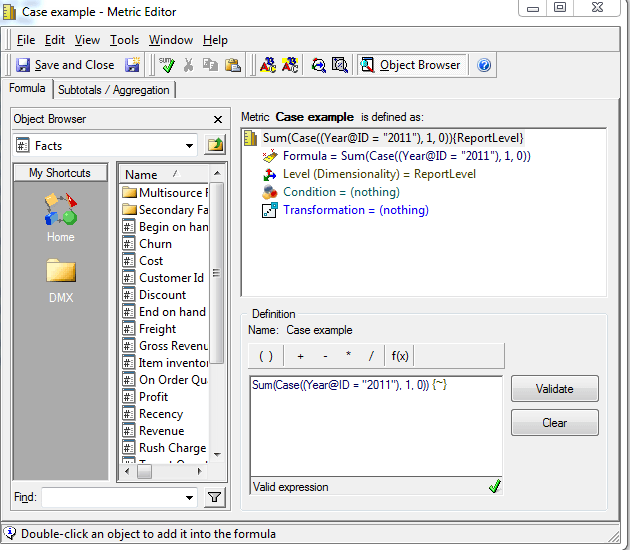The image size is (630, 550).
Task: Click the Name column header to sort
Action: point(162,174)
